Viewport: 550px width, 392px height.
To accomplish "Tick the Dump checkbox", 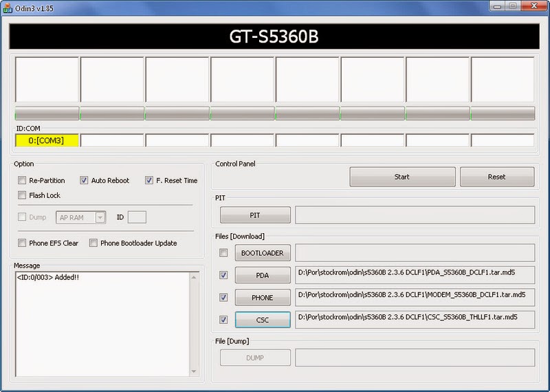I will point(22,217).
